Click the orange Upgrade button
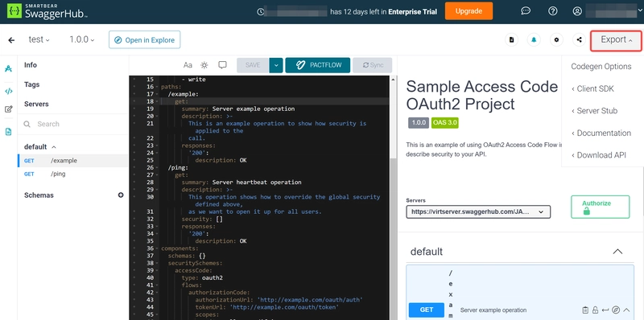The image size is (644, 320). [469, 11]
